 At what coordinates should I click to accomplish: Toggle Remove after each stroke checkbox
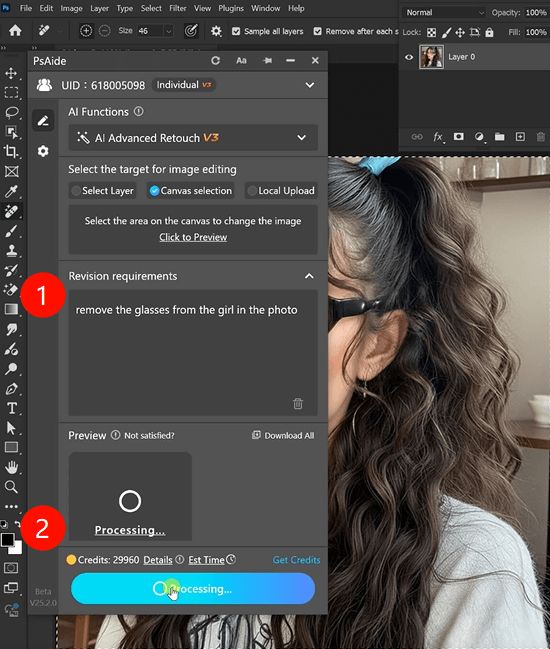317,31
